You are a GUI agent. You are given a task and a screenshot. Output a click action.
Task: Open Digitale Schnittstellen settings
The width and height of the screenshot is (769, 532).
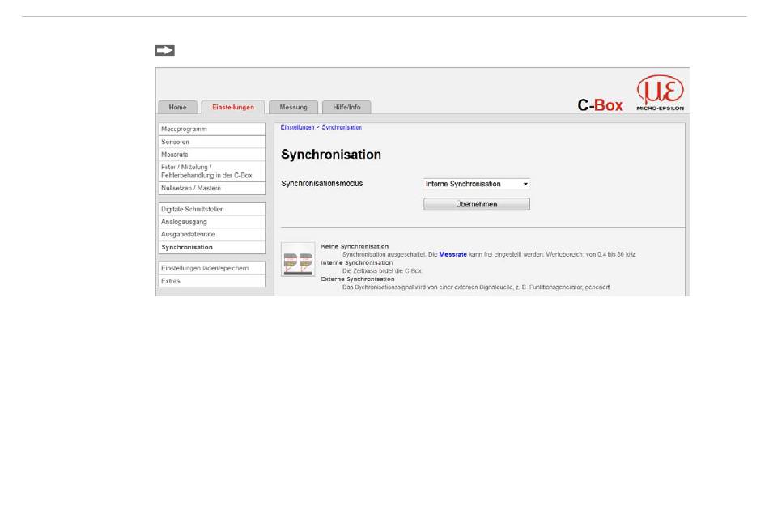tap(212, 209)
